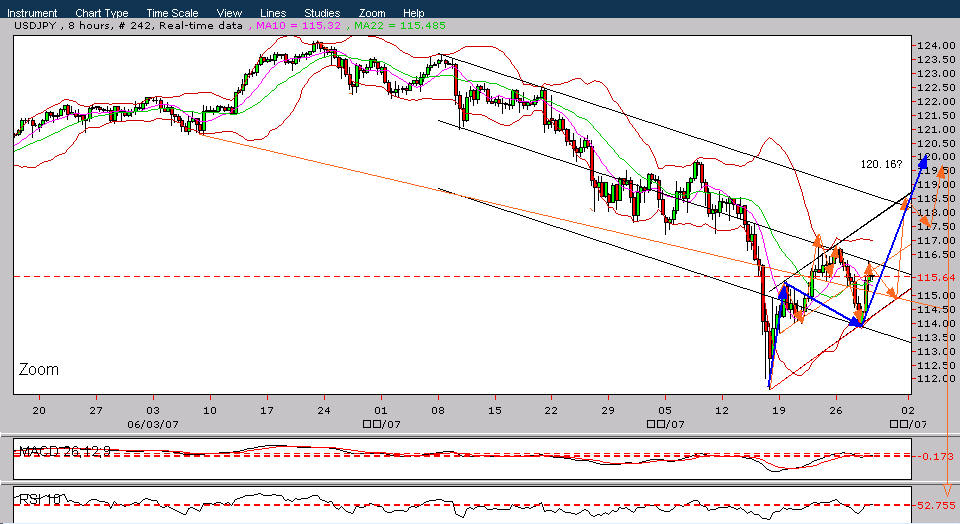Click the MACD 26,12,9 study label

pos(64,452)
